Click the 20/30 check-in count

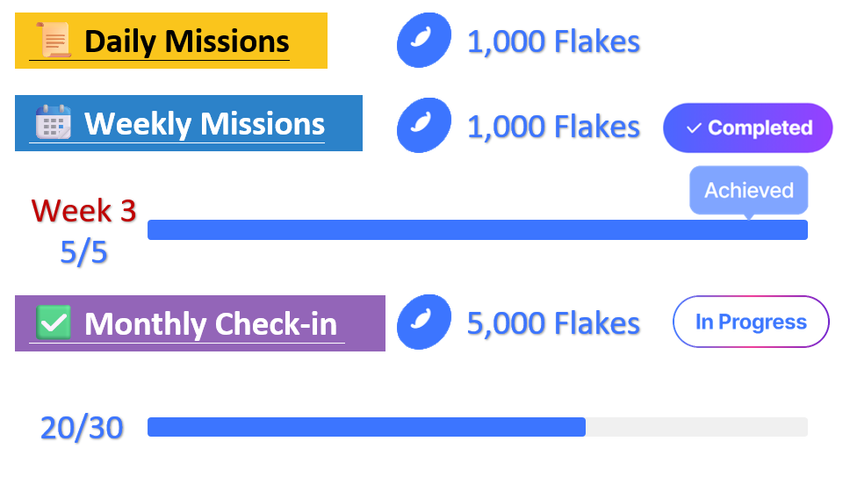[x=82, y=428]
